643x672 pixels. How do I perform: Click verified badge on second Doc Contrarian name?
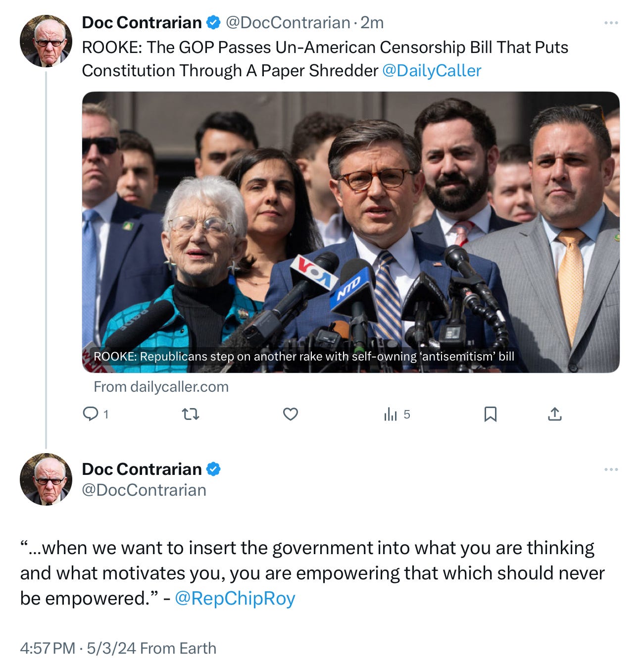coord(213,468)
